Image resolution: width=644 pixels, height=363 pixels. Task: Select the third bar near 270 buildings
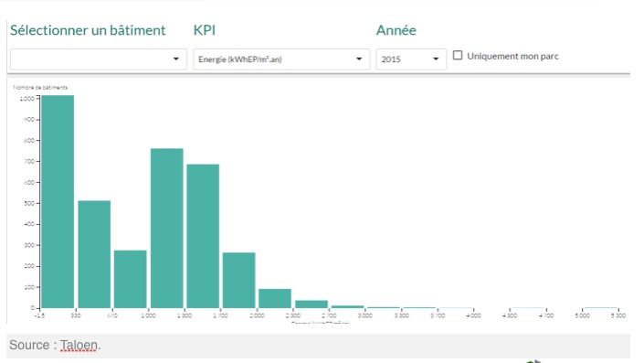click(131, 279)
